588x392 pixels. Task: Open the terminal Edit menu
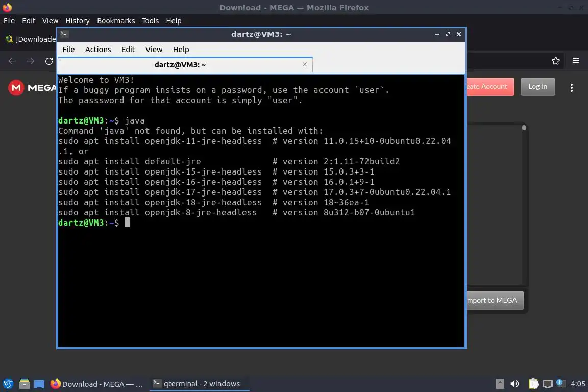pos(128,50)
